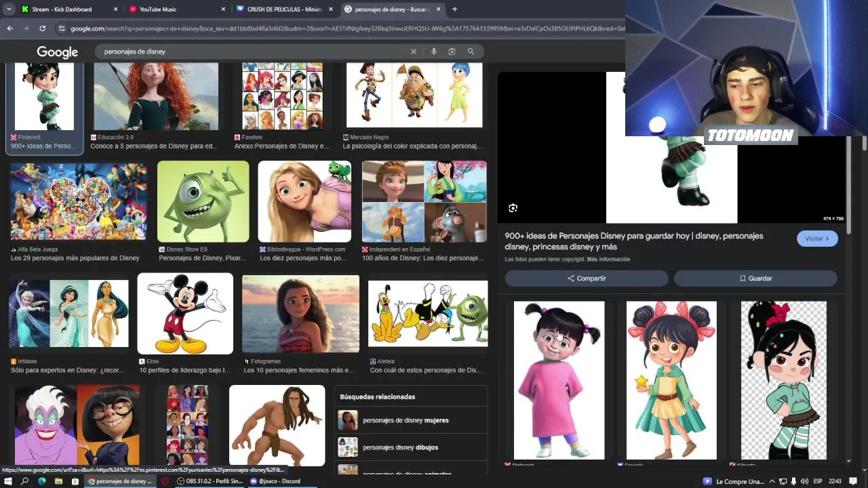Viewport: 868px width, 488px height.
Task: Switch to the YouTube Music tab
Action: click(177, 9)
